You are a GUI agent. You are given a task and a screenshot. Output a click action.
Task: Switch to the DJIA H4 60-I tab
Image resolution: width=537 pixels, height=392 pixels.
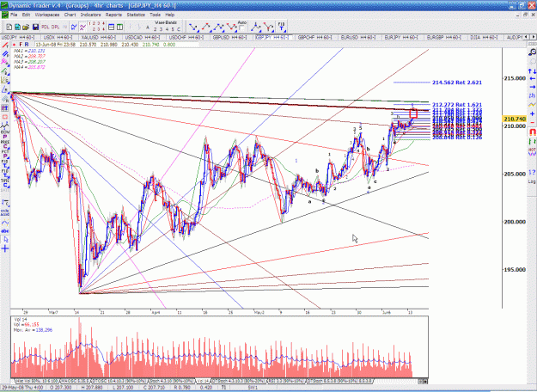coord(484,37)
